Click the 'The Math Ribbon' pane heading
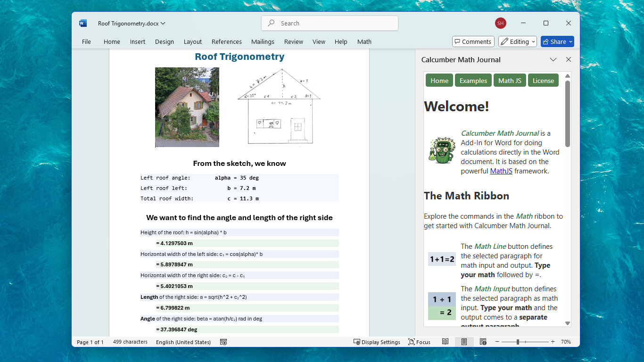This screenshot has width=644, height=362. [466, 196]
